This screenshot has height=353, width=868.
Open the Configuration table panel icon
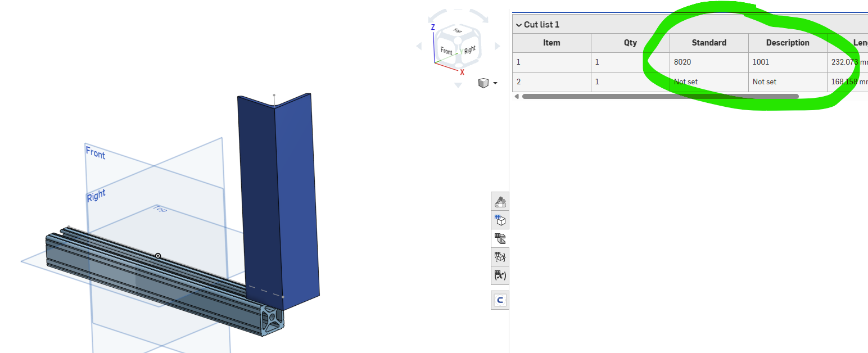coord(500,220)
